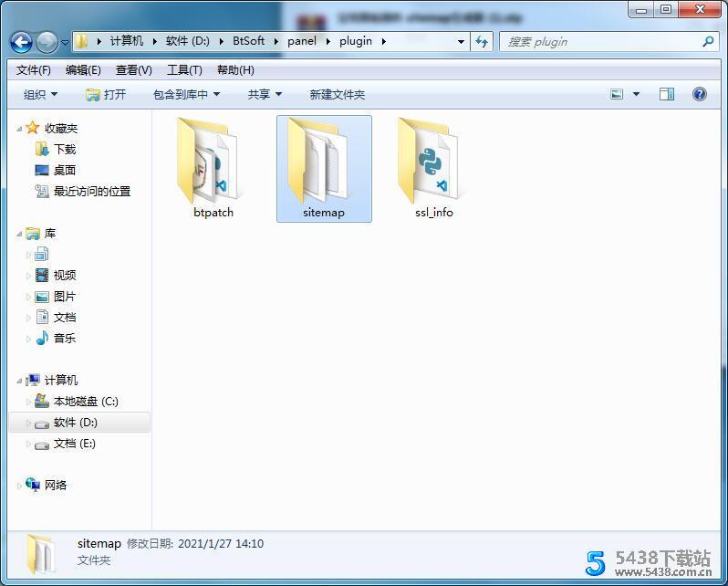The image size is (728, 586).
Task: Select the sitemap folder
Action: 324,169
